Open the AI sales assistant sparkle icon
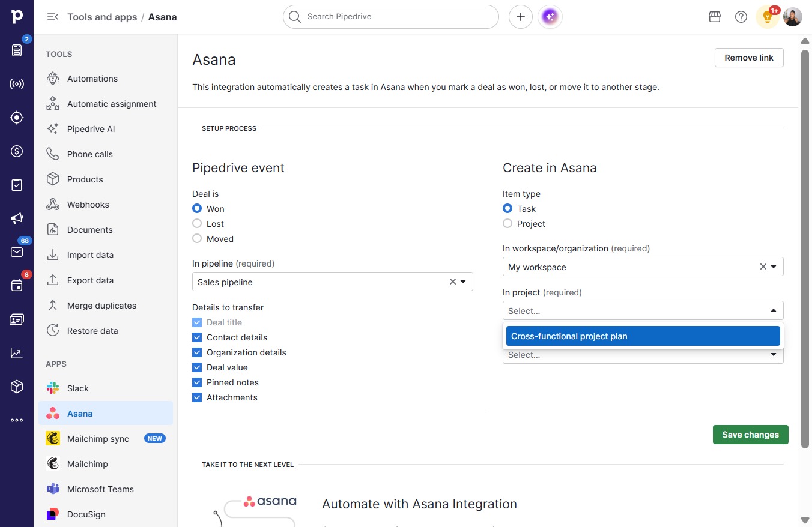The width and height of the screenshot is (812, 527). coord(550,17)
